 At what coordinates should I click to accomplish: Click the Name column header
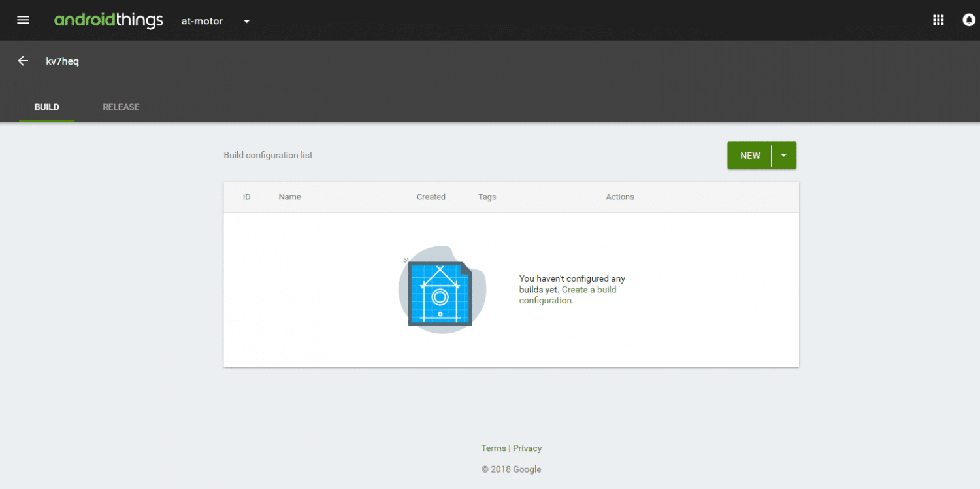pos(289,197)
